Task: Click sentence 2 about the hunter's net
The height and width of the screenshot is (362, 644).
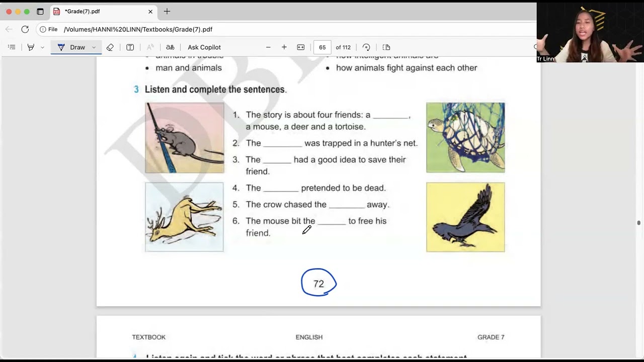Action: [332, 143]
